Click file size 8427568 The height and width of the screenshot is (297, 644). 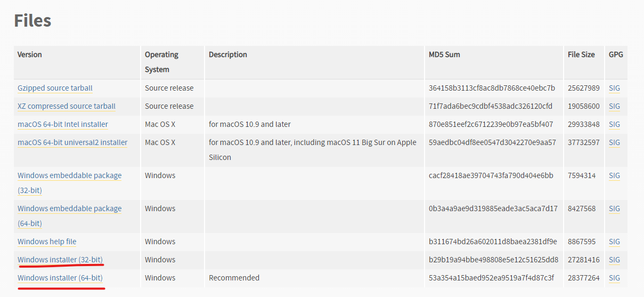[x=582, y=208]
